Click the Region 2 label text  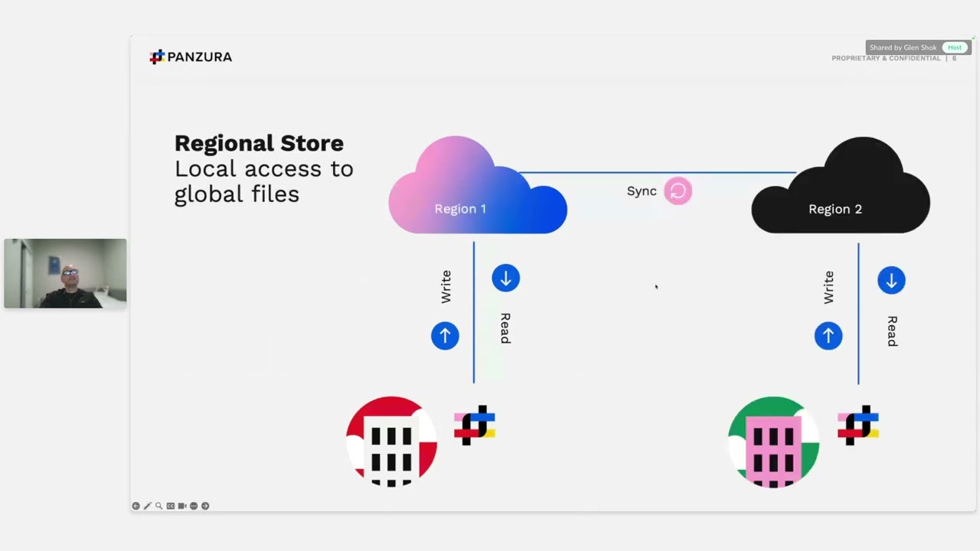click(x=835, y=209)
